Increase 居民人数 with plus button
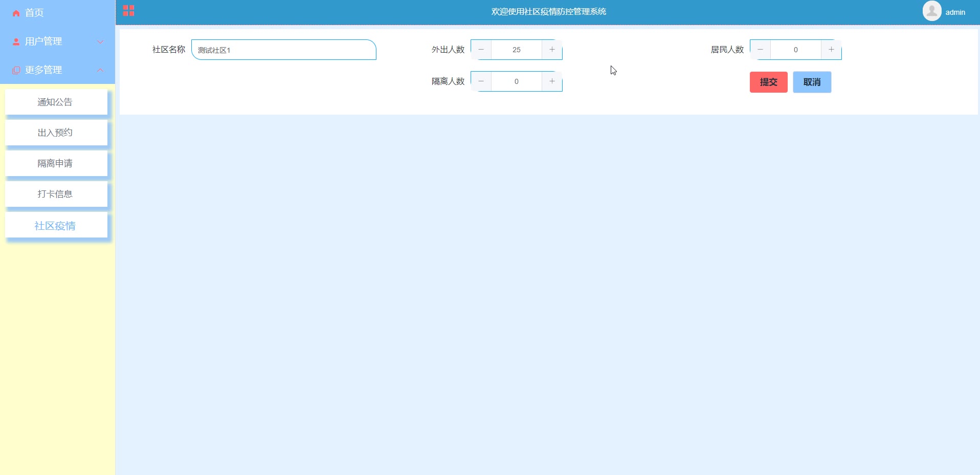The height and width of the screenshot is (475, 980). pos(831,50)
